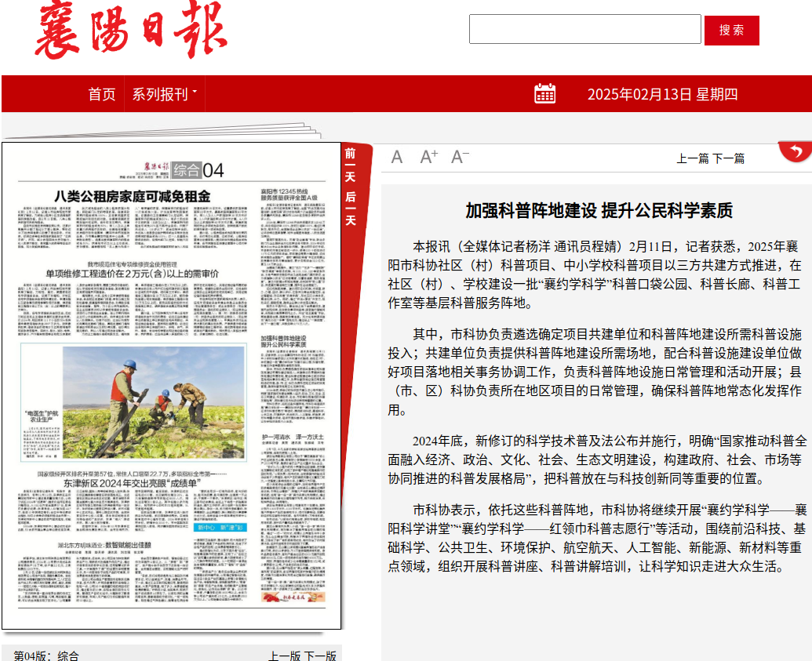Open the previous article with 上一篇
Image resolution: width=812 pixels, height=661 pixels.
pos(693,158)
